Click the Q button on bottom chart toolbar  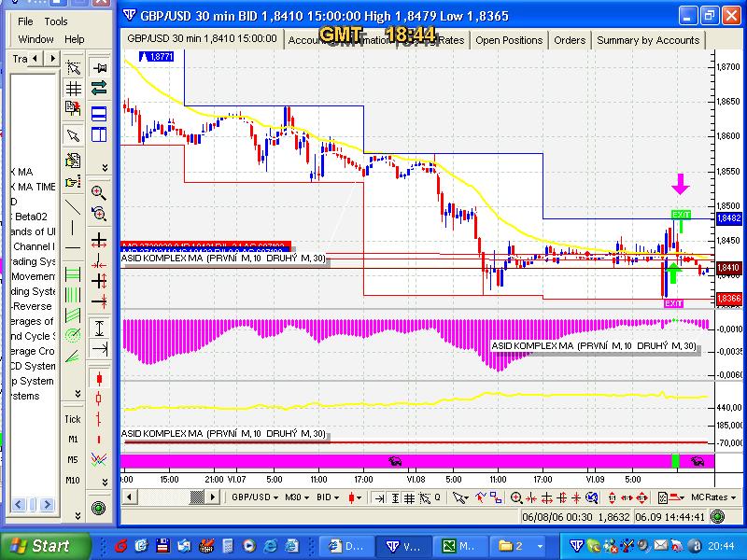pos(437,497)
